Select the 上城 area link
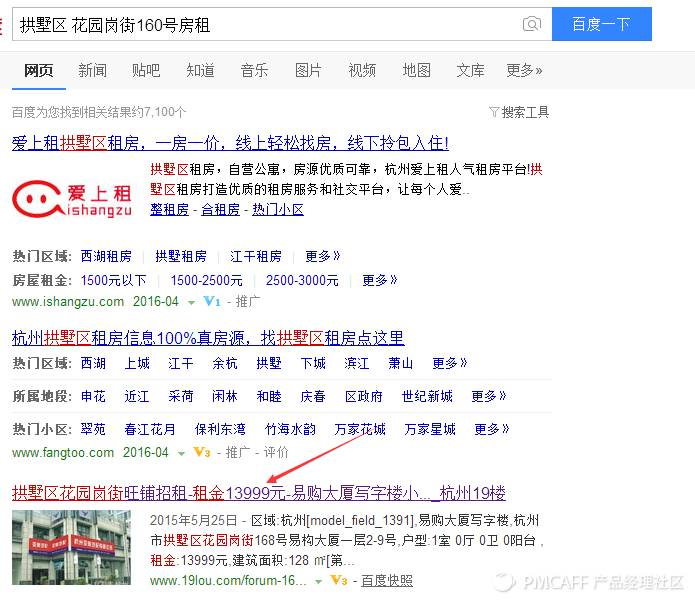The height and width of the screenshot is (603, 695). (137, 363)
